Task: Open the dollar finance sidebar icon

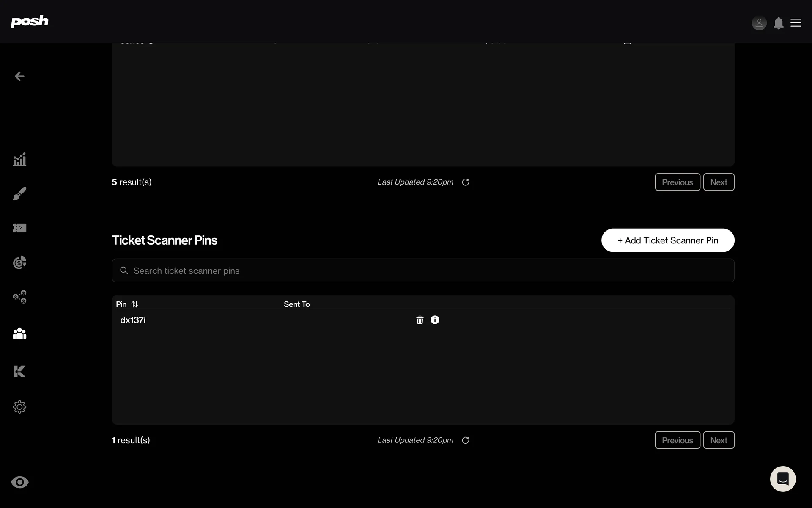Action: point(19,262)
